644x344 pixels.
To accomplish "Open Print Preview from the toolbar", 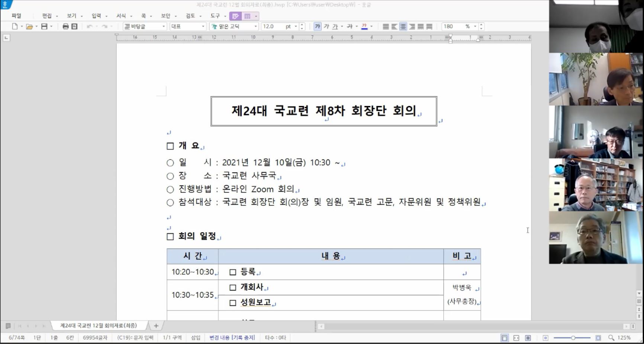I will point(74,26).
